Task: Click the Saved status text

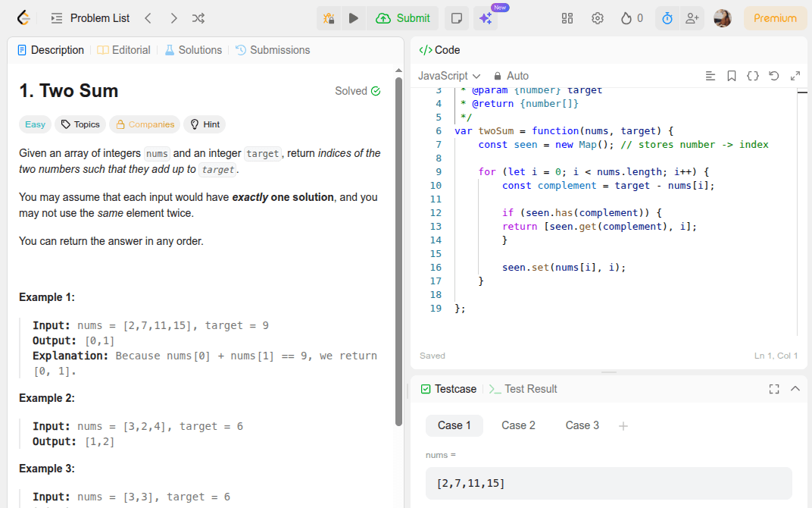Action: [433, 356]
